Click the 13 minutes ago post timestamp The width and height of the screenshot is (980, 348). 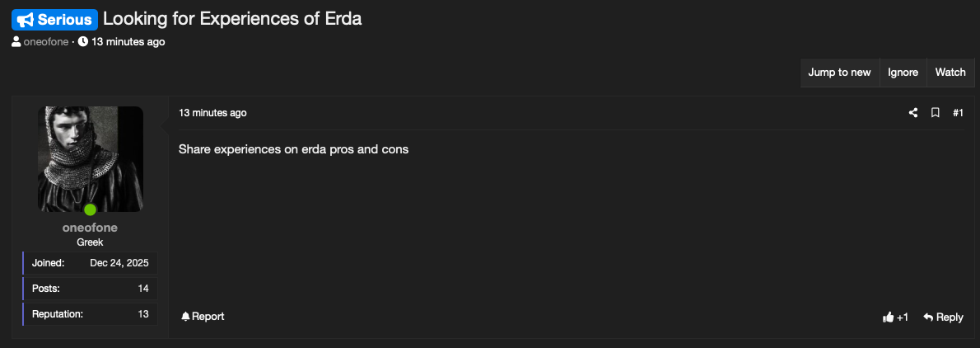(x=212, y=113)
